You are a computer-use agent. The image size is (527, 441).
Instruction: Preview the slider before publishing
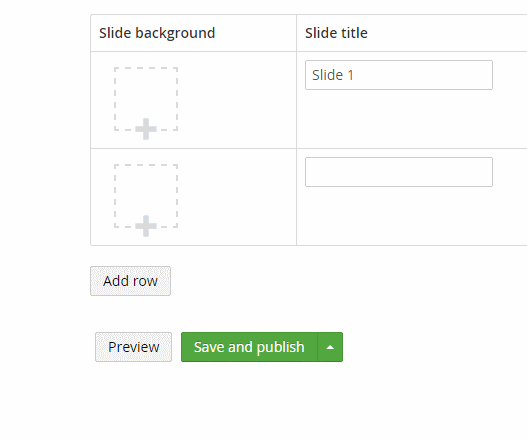pos(133,347)
